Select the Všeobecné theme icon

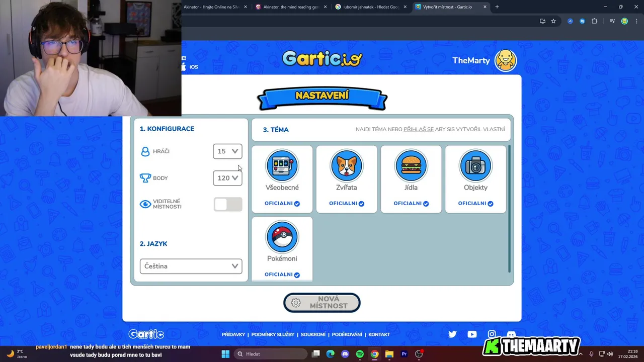[282, 166]
